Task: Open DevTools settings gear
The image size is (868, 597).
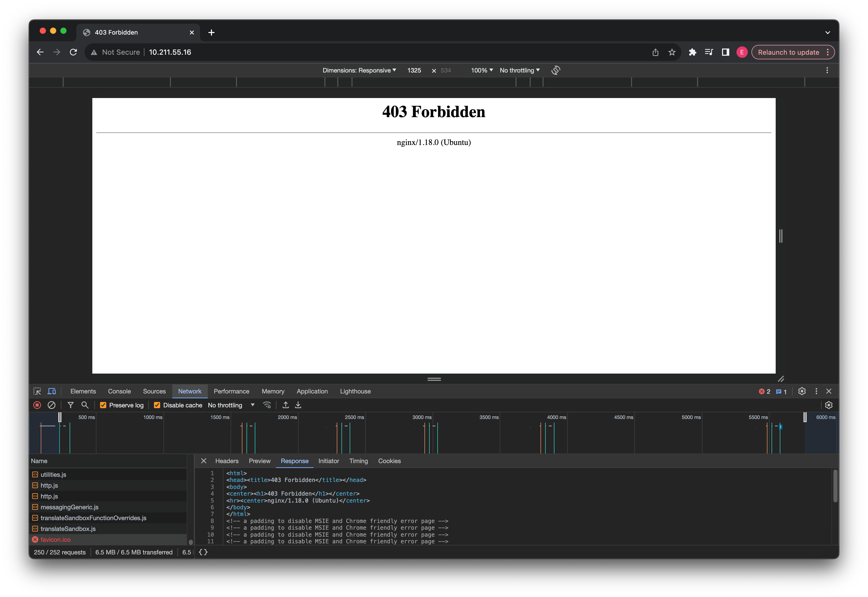Action: [x=801, y=391]
